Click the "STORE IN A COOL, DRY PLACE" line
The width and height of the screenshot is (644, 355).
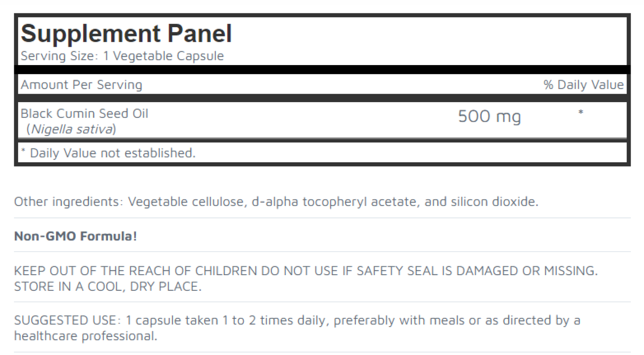(x=107, y=286)
